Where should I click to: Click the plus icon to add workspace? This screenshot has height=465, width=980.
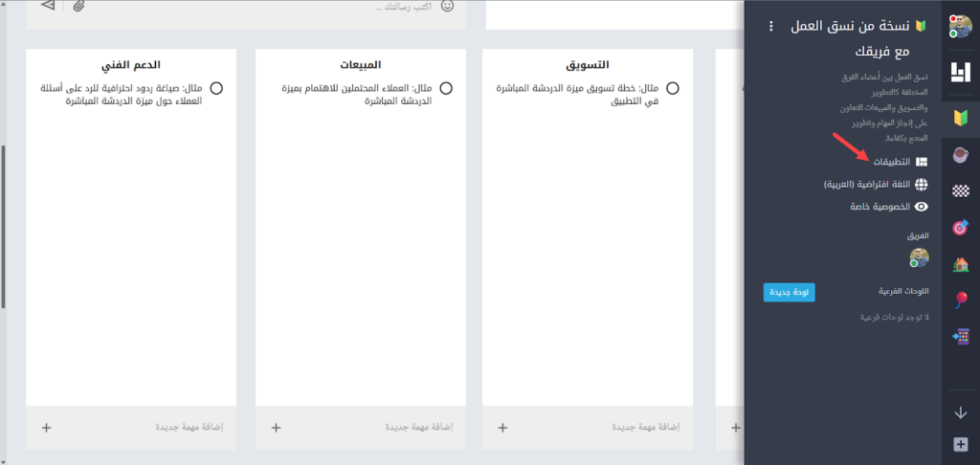click(961, 444)
